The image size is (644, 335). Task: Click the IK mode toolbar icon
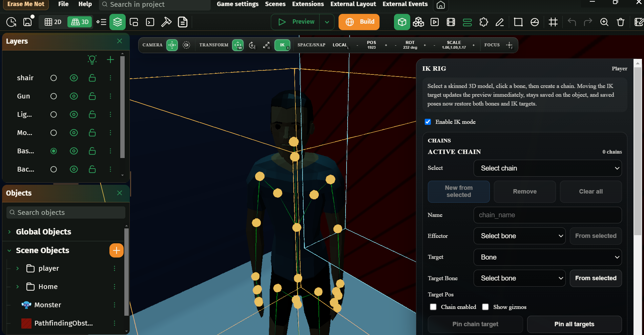click(282, 45)
